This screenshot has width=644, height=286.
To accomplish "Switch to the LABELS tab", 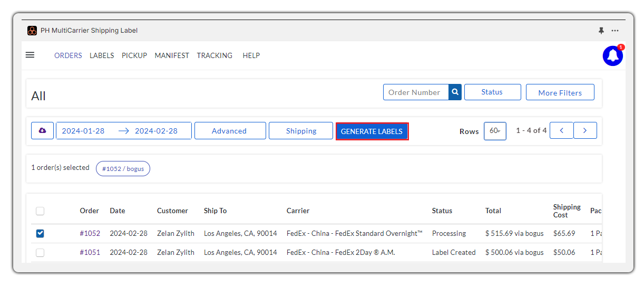I will pyautogui.click(x=102, y=55).
